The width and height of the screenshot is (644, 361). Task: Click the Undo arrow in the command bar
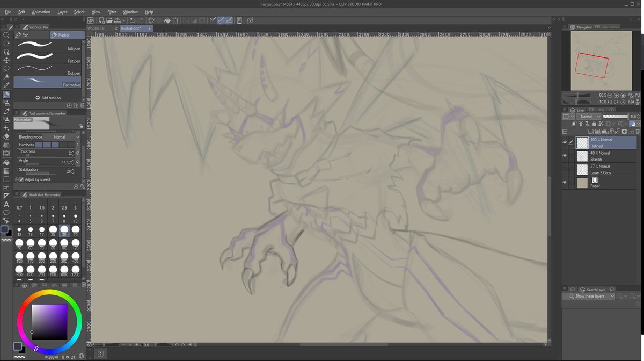click(133, 20)
